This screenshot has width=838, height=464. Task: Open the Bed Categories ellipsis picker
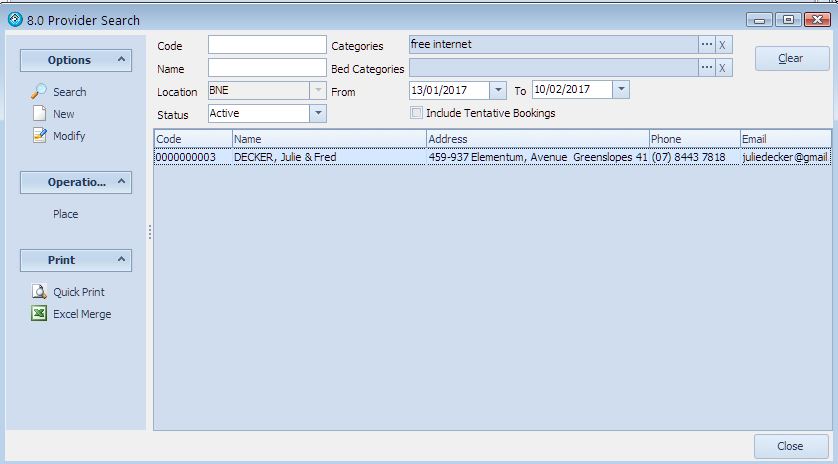click(707, 68)
